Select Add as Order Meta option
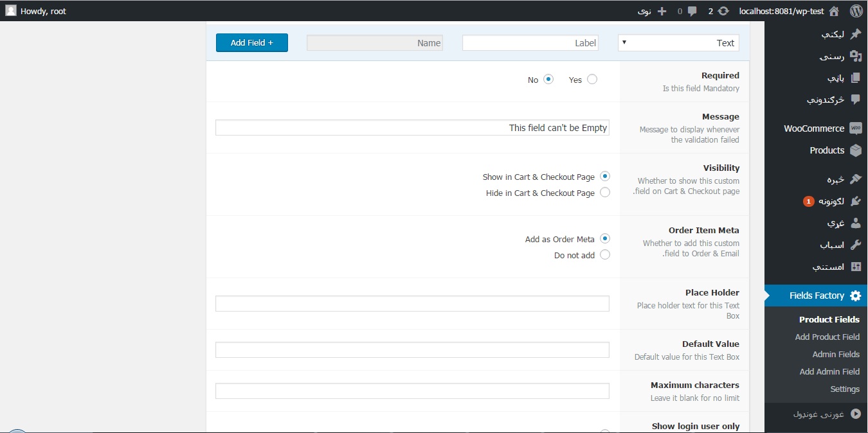Viewport: 868px width, 433px height. pos(604,238)
